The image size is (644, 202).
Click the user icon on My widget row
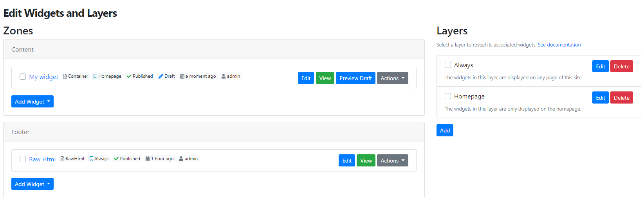click(x=224, y=76)
